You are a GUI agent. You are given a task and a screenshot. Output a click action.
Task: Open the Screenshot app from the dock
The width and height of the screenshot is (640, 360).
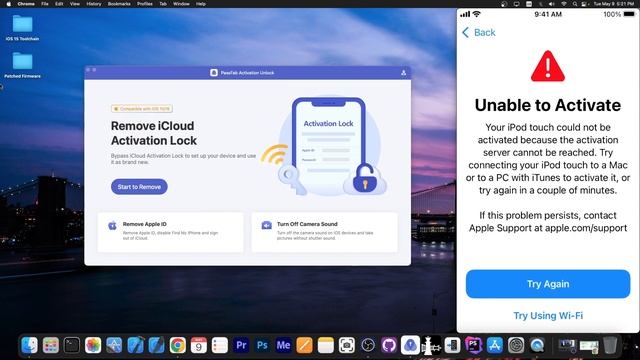coord(347,345)
